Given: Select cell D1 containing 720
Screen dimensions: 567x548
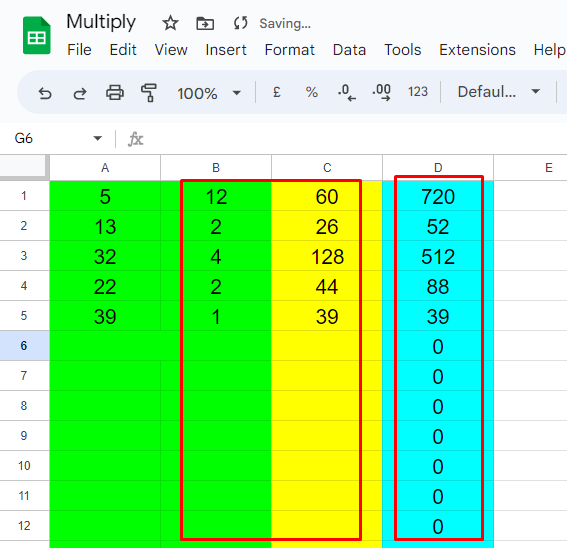Looking at the screenshot, I should point(438,196).
